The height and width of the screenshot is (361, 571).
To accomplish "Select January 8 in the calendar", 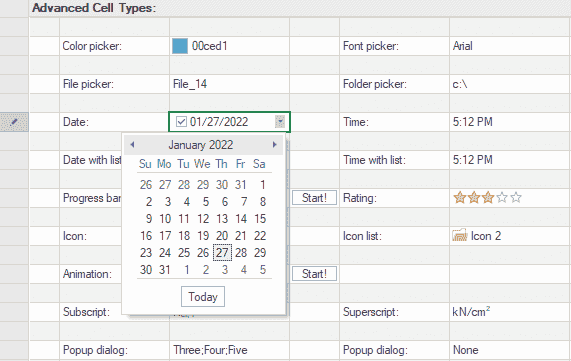I will (263, 201).
